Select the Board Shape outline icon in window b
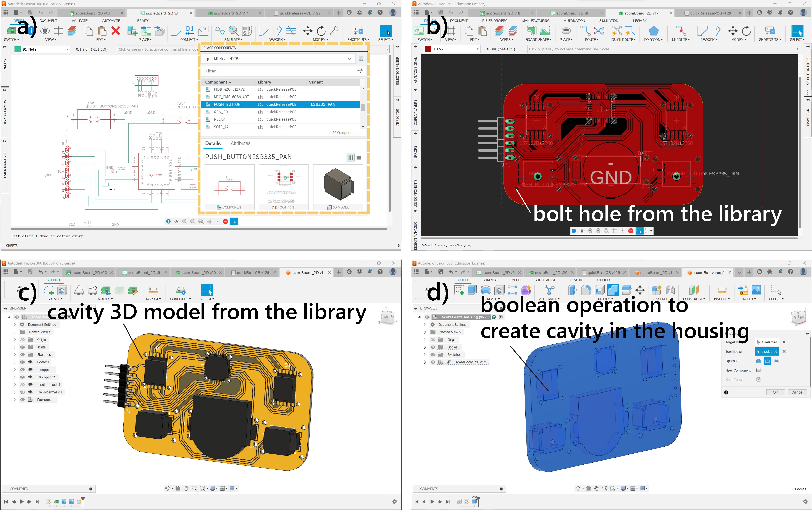Viewport: 812px width, 510px height. pyautogui.click(x=532, y=31)
